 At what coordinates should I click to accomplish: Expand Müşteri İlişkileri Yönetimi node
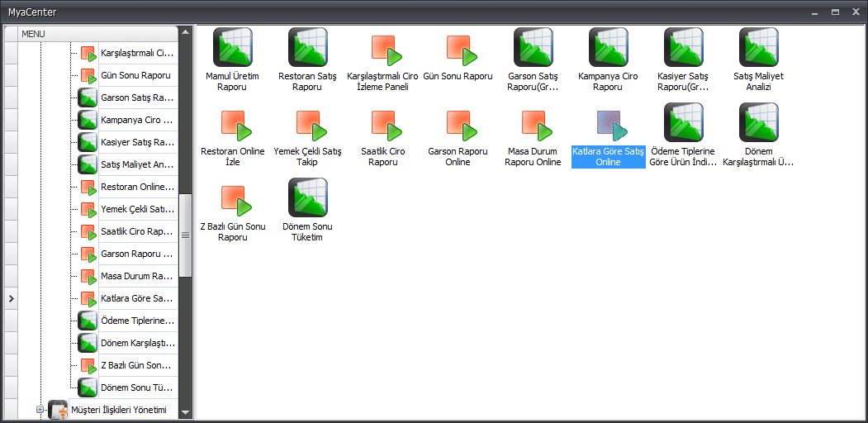[x=40, y=410]
